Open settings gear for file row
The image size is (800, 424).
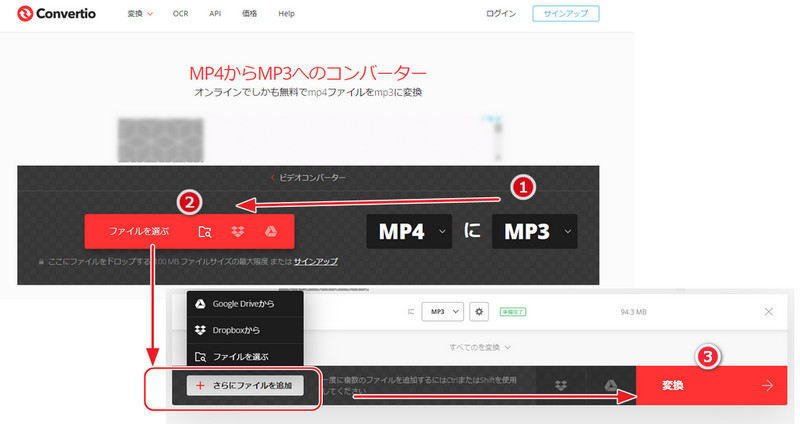(479, 312)
